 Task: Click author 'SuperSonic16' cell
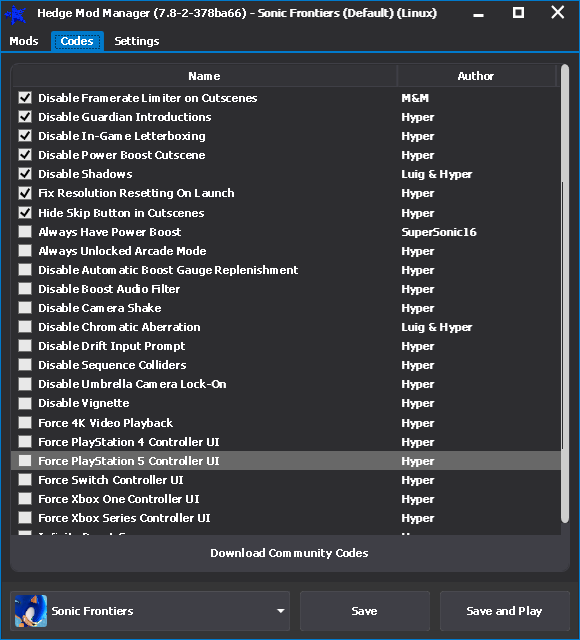pos(439,232)
